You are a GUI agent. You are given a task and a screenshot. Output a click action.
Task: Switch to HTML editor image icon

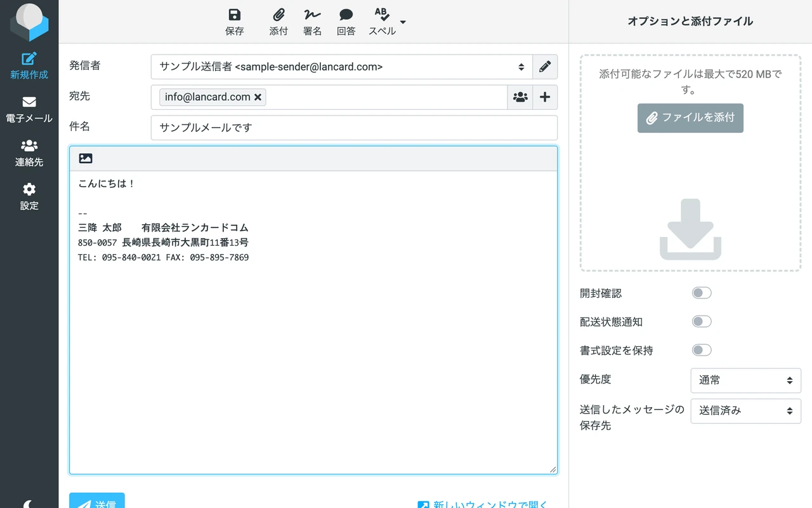click(x=86, y=159)
